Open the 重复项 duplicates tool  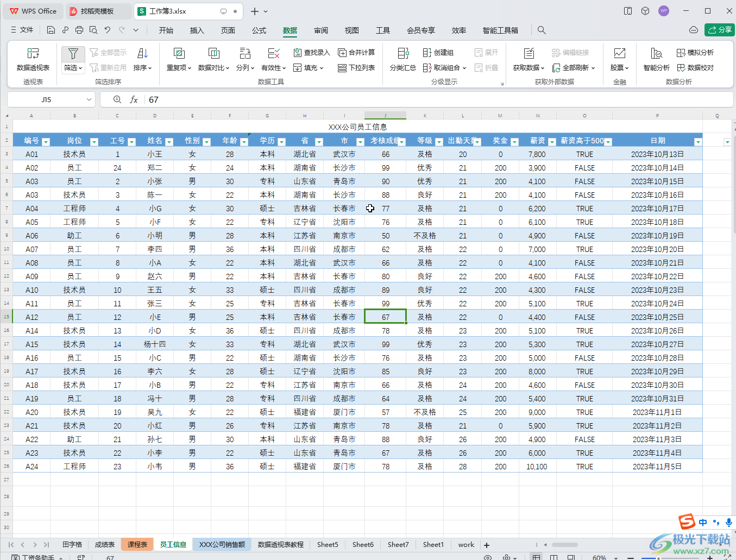coord(179,59)
